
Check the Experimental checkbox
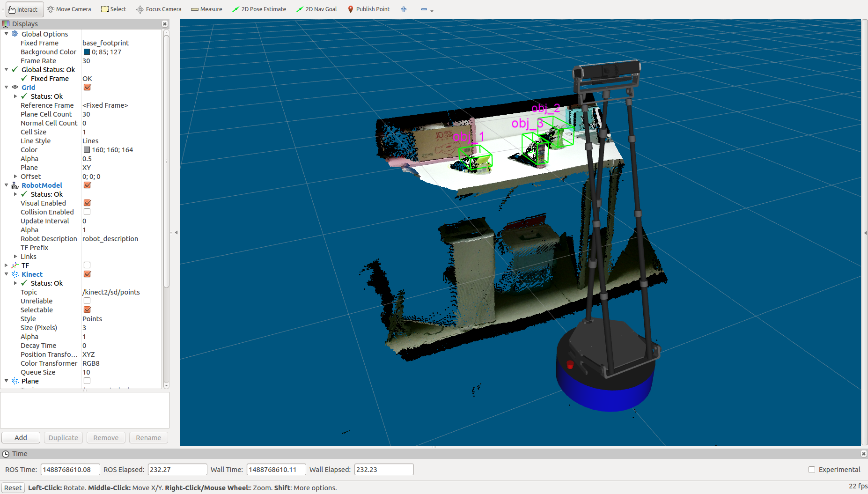click(x=812, y=470)
